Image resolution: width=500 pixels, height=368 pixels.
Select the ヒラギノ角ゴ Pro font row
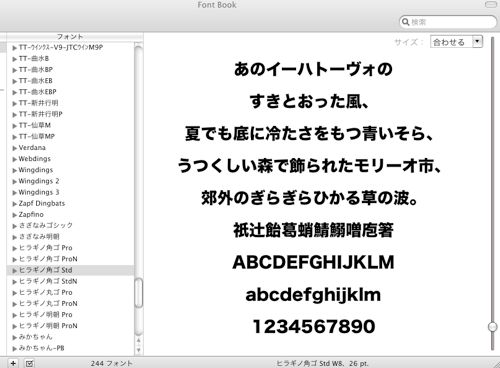pos(70,248)
